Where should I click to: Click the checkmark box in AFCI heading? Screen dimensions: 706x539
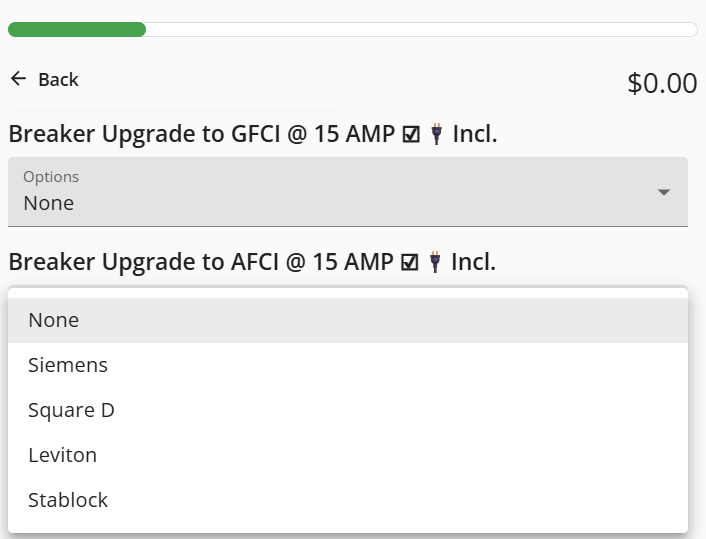click(409, 262)
